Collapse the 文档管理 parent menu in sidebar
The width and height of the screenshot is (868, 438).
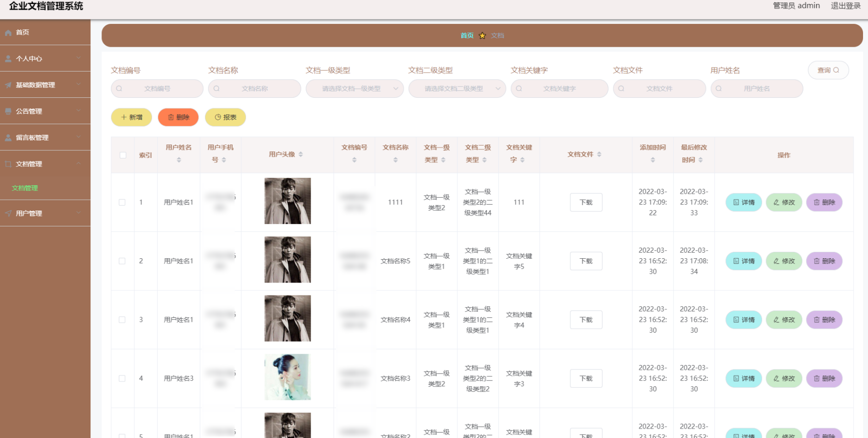[x=45, y=164]
